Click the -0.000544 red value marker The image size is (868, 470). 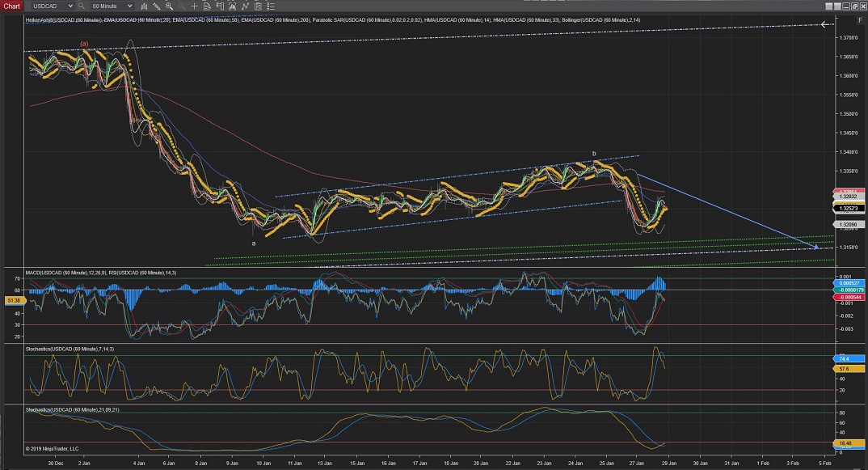[849, 297]
